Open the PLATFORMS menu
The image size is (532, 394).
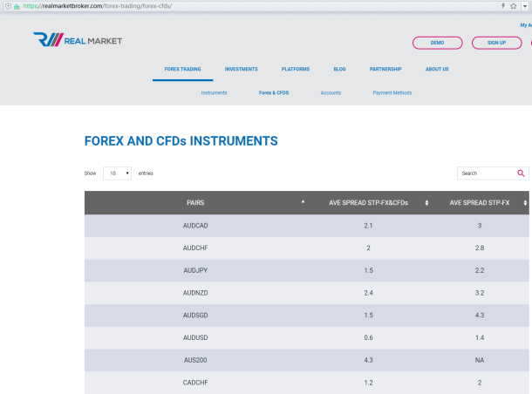[296, 69]
